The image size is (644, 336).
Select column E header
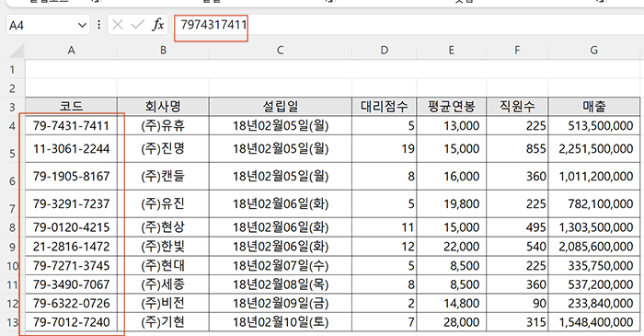click(452, 51)
